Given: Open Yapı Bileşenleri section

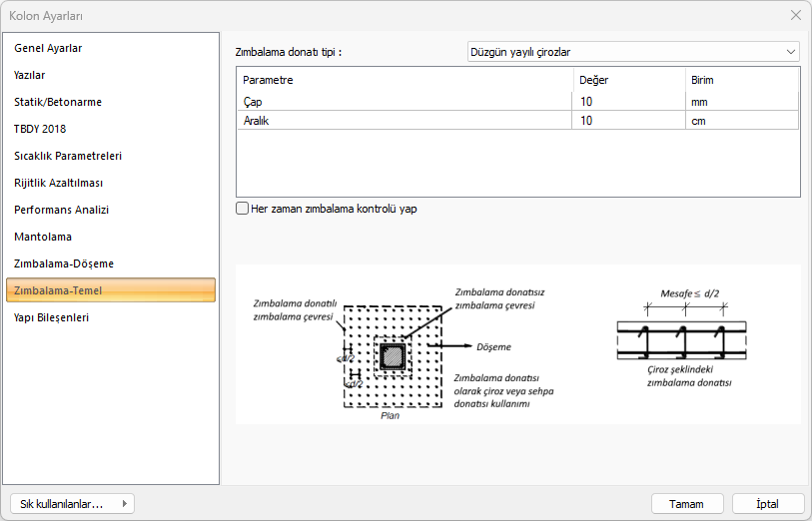Looking at the screenshot, I should (x=52, y=317).
